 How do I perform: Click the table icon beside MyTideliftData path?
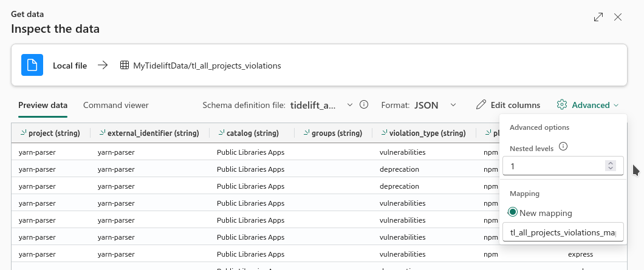125,65
